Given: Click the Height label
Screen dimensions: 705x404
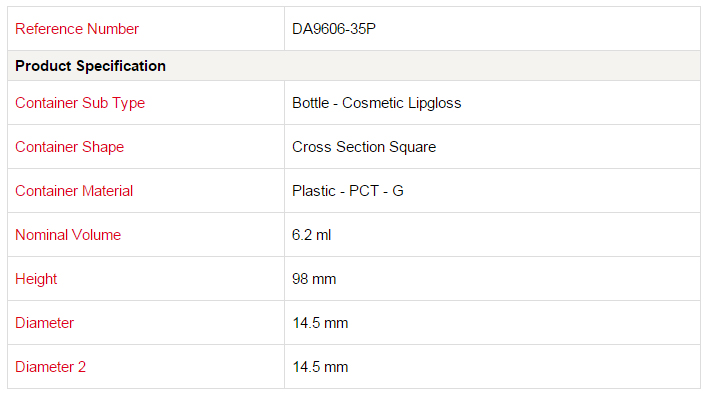Looking at the screenshot, I should 36,279.
